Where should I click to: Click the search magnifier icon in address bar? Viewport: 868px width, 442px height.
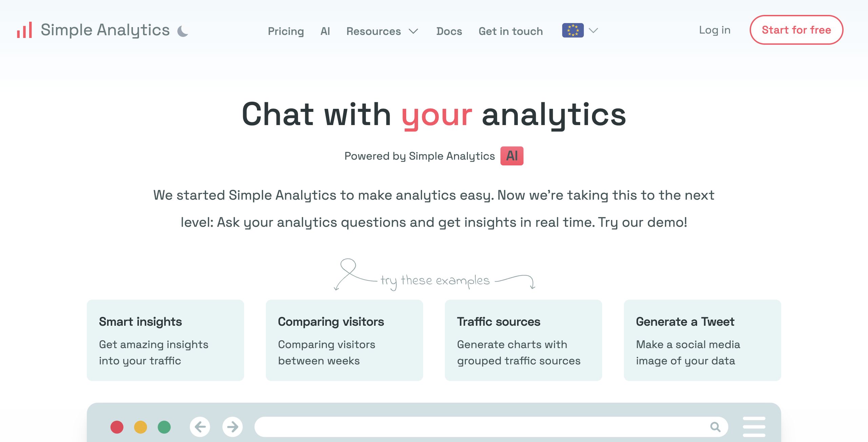[715, 427]
